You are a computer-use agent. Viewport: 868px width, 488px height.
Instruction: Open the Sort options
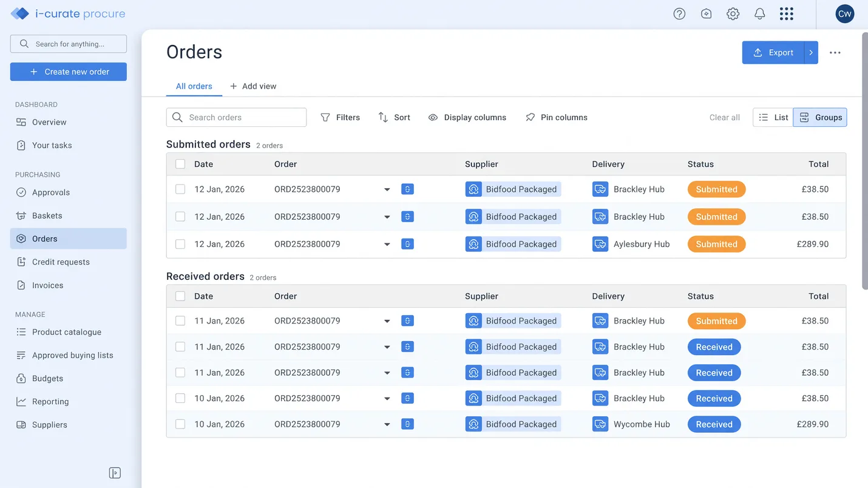click(x=394, y=117)
